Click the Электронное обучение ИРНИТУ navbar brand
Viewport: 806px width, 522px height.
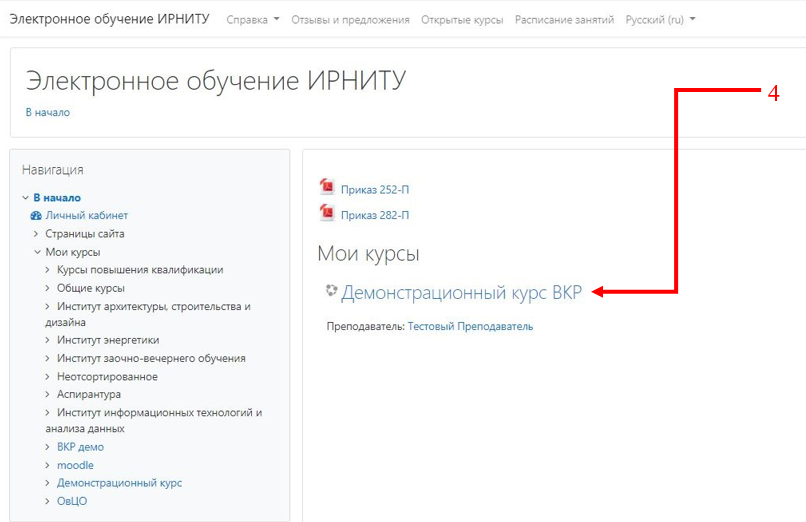[109, 19]
